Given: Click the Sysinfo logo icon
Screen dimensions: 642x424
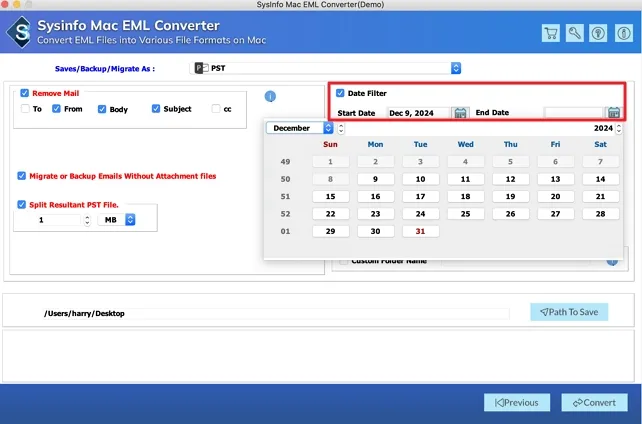Looking at the screenshot, I should 21,31.
